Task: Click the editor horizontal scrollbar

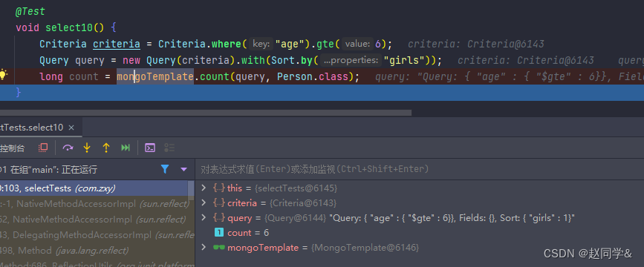Action: point(205,113)
